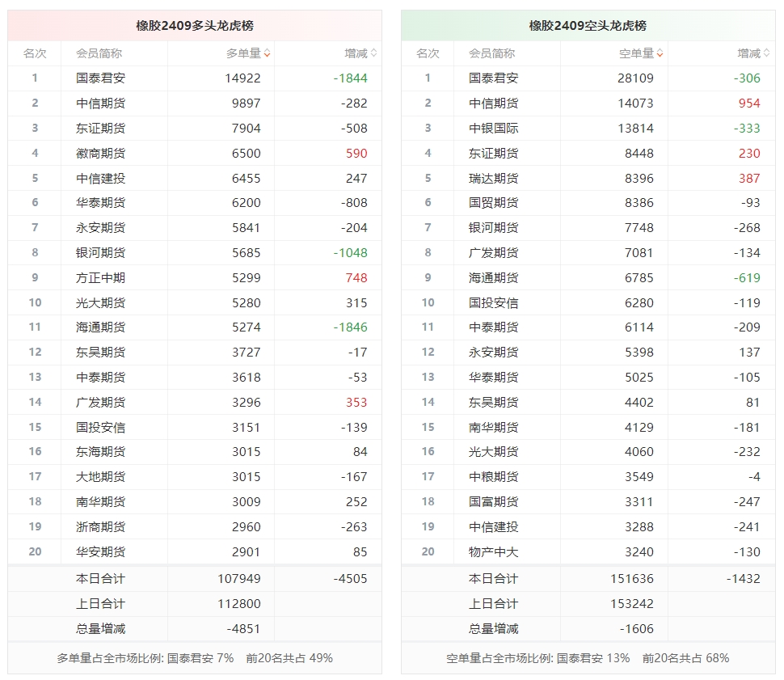This screenshot has height=680, width=784.
Task: Select 物产中大 row name
Action: [x=494, y=552]
